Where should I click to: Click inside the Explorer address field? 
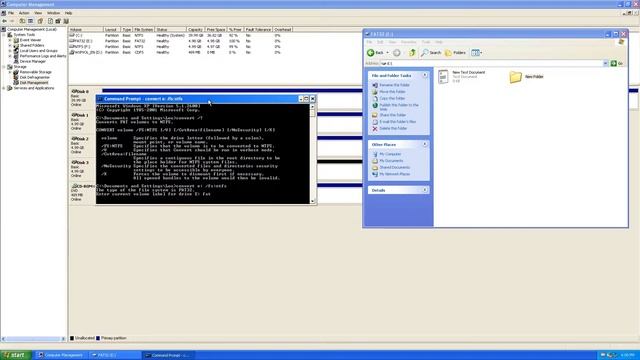(491, 63)
